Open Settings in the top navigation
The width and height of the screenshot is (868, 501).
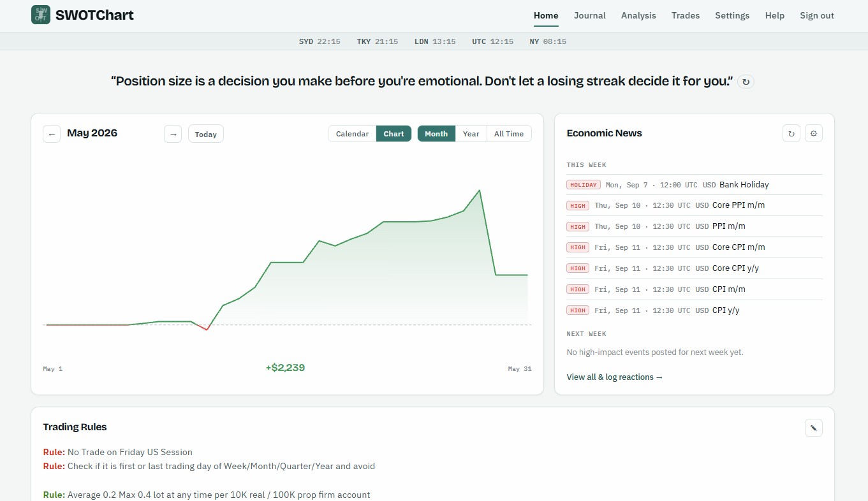tap(732, 15)
